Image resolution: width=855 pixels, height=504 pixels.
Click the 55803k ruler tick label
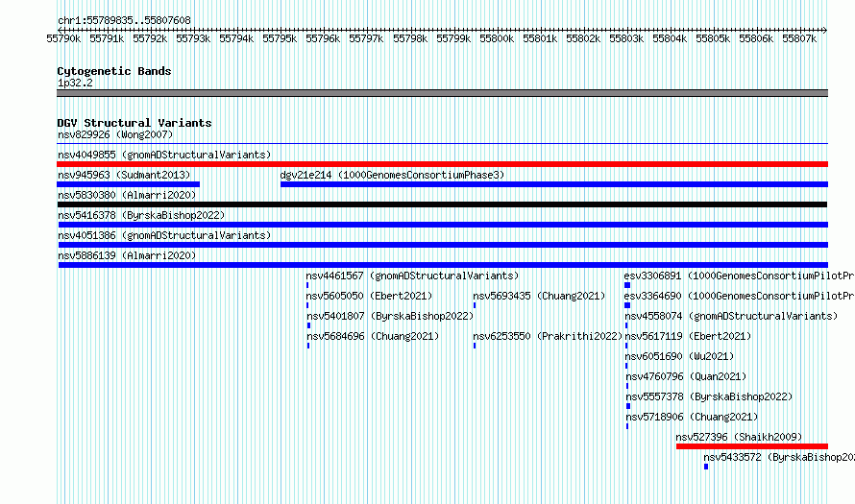click(626, 38)
